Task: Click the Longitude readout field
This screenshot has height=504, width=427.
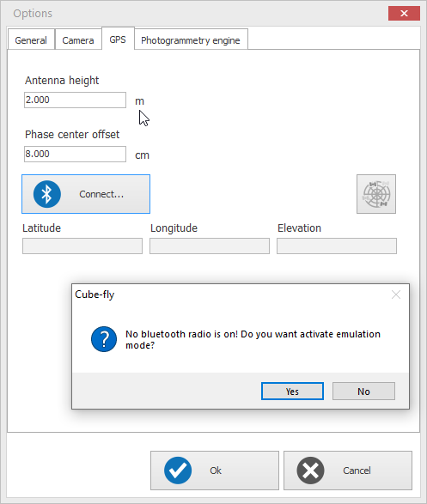Action: click(210, 246)
